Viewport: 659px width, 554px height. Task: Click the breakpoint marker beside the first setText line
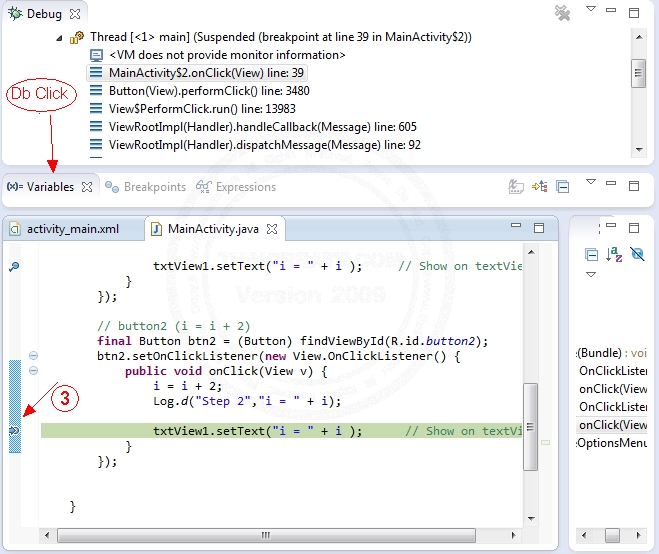[x=14, y=266]
